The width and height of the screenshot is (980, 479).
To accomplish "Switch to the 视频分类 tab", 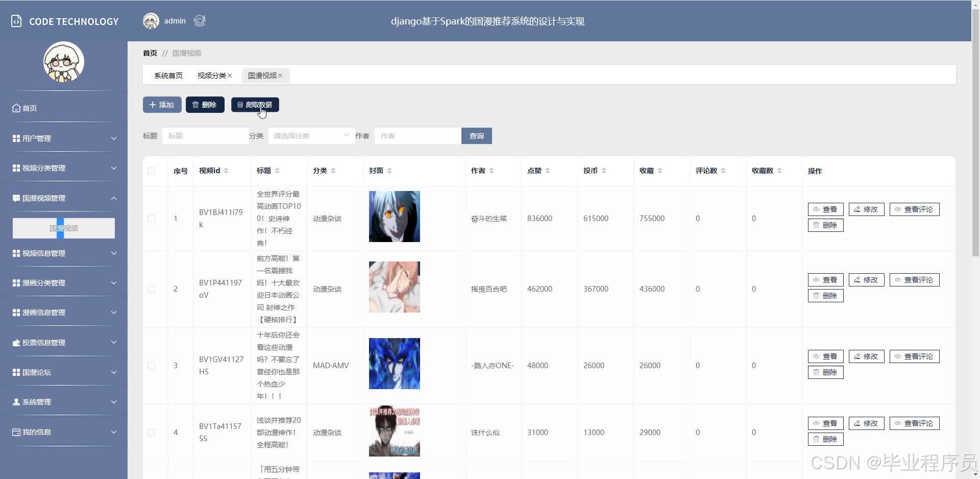I will 211,76.
